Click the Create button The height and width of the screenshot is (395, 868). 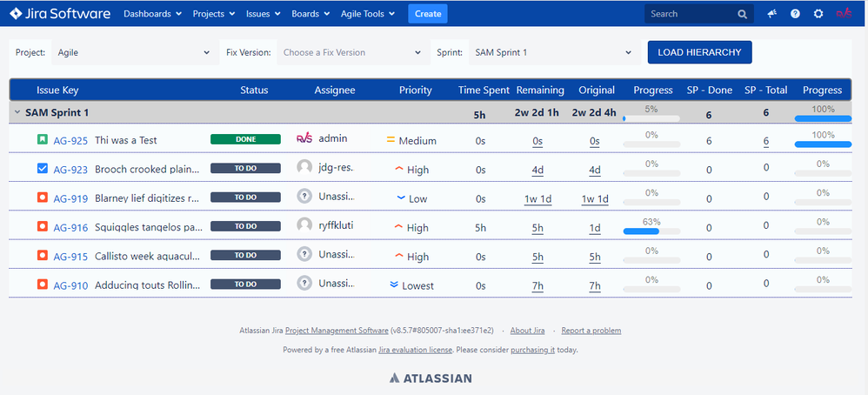428,14
